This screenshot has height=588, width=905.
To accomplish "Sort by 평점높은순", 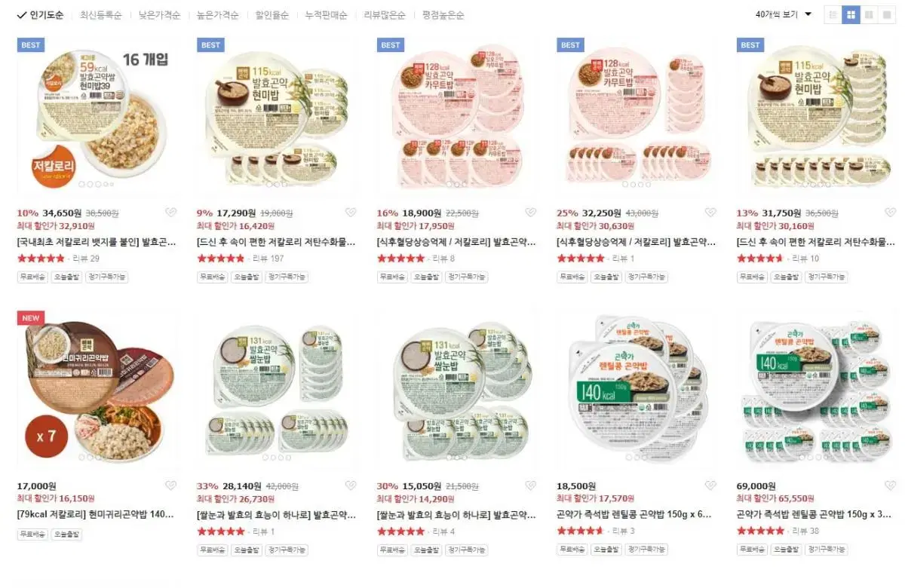I will pyautogui.click(x=443, y=15).
